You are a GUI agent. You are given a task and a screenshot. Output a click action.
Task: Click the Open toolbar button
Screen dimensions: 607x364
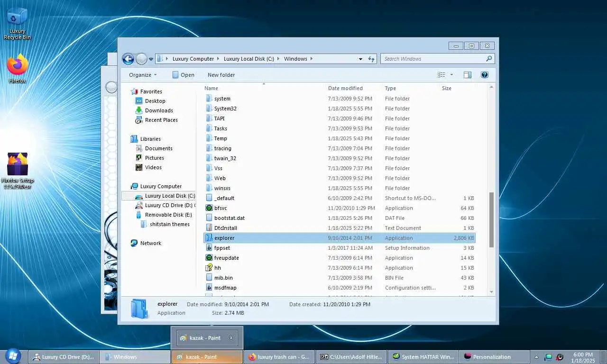(183, 75)
